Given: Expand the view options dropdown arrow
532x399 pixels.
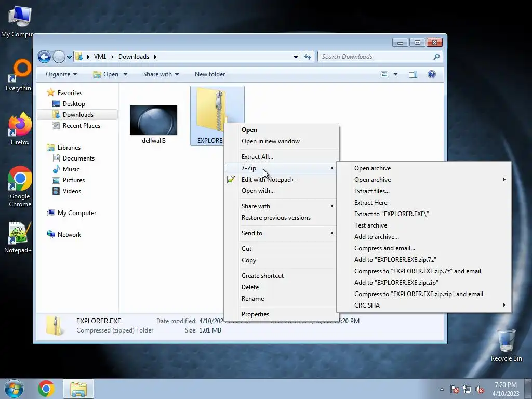Looking at the screenshot, I should pyautogui.click(x=395, y=74).
